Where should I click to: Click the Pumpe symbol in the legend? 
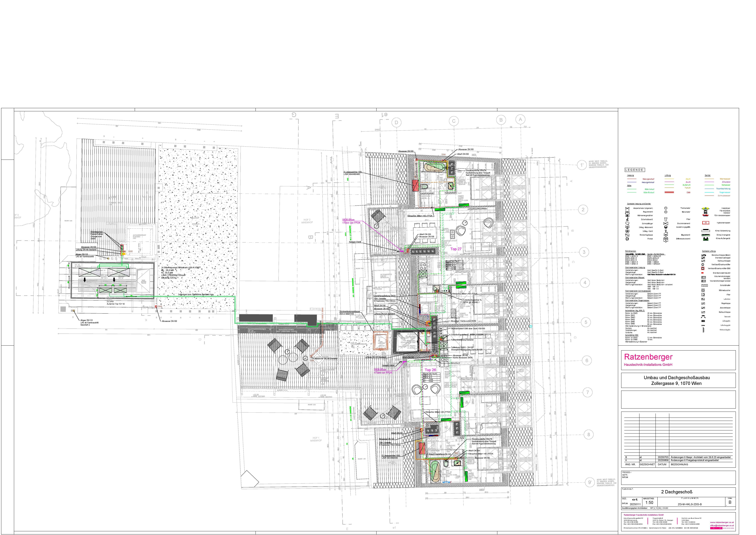[627, 239]
